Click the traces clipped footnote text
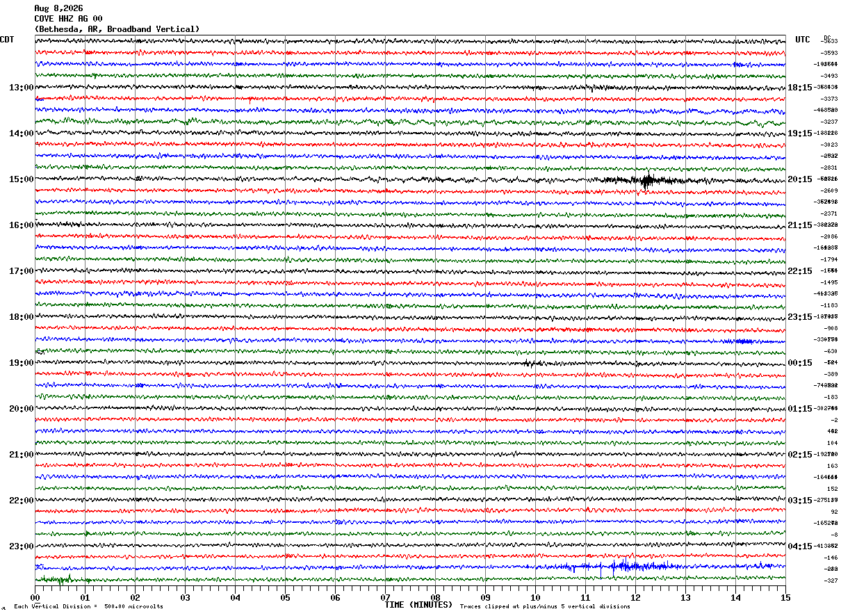 click(x=545, y=606)
